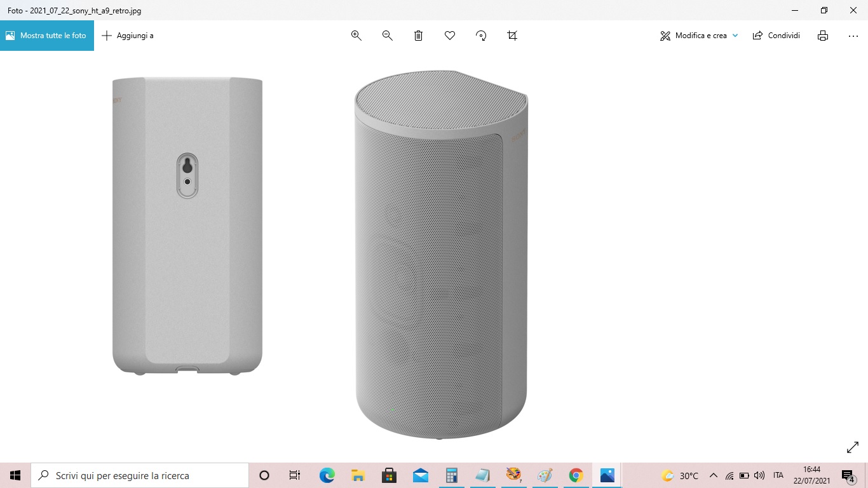Open Google Chrome from the taskbar
This screenshot has width=868, height=488.
tap(576, 475)
